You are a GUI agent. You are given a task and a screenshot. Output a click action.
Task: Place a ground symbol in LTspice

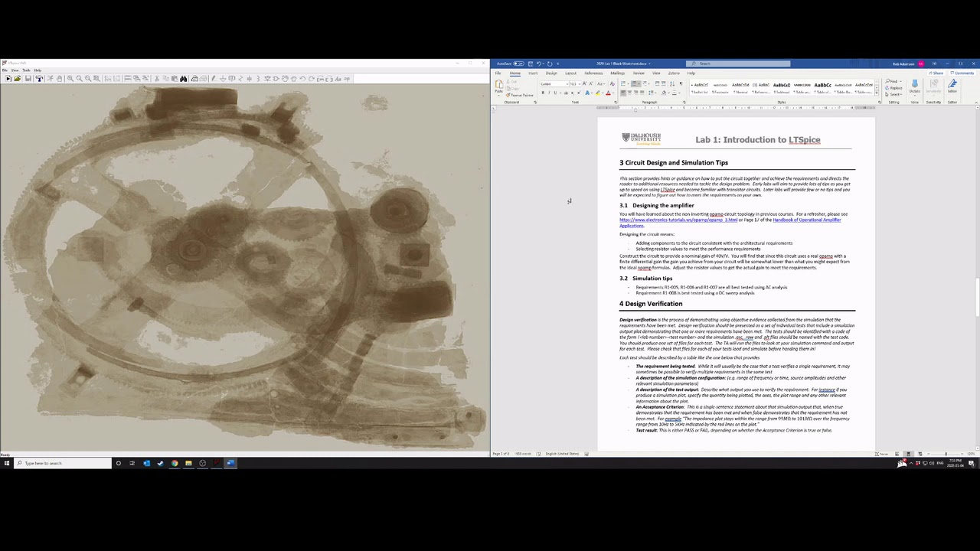tap(222, 79)
